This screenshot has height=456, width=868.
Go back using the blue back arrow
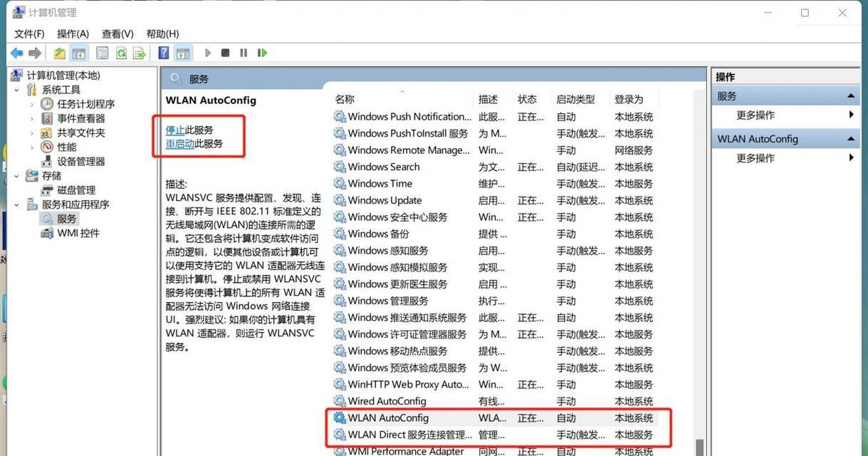pos(16,53)
